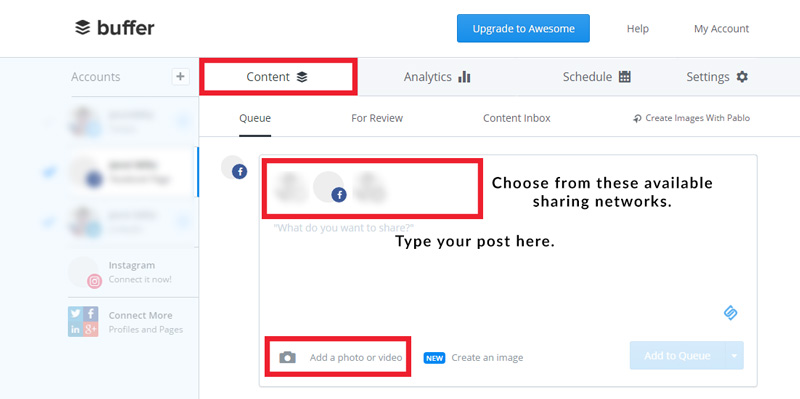Image resolution: width=800 pixels, height=399 pixels.
Task: Select the Facebook profile avatar in composer
Action: 330,187
